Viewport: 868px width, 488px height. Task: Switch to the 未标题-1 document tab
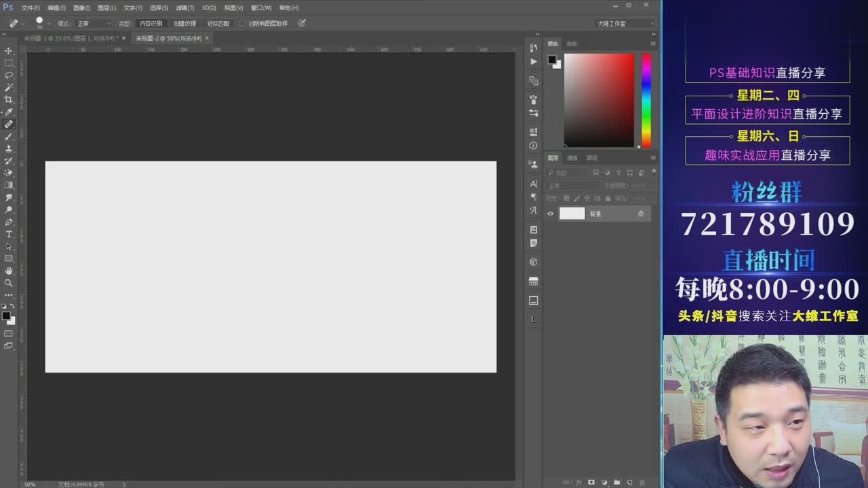pos(71,39)
